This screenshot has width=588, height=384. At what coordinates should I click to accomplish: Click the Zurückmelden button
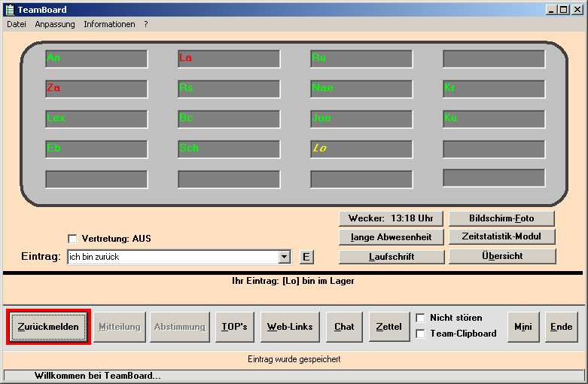[48, 327]
